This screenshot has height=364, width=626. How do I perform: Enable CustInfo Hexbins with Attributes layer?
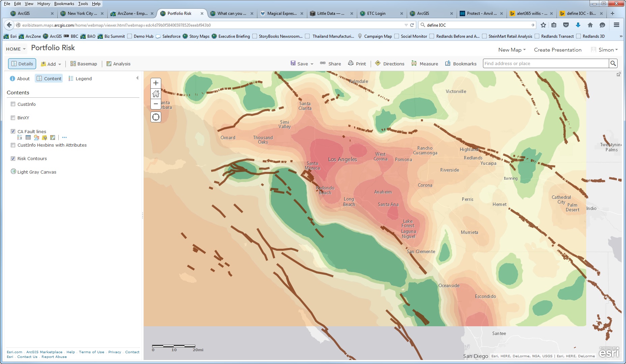[13, 145]
